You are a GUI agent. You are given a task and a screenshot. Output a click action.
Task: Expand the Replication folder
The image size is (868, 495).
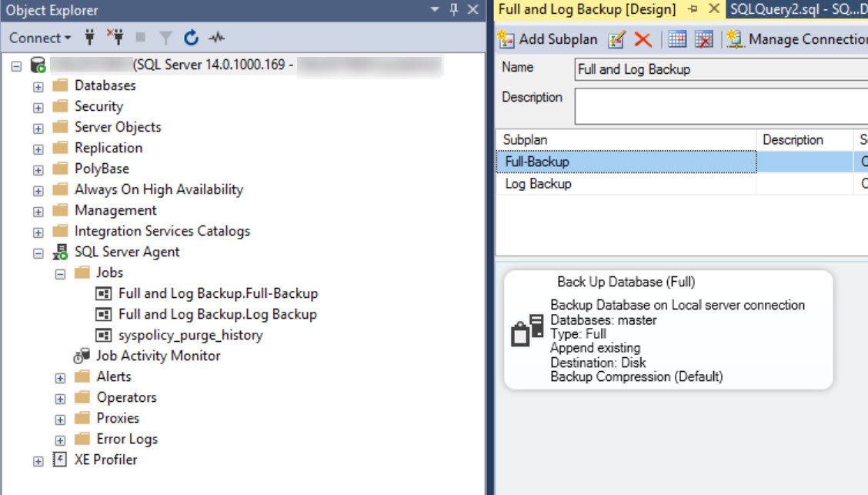[x=38, y=149]
